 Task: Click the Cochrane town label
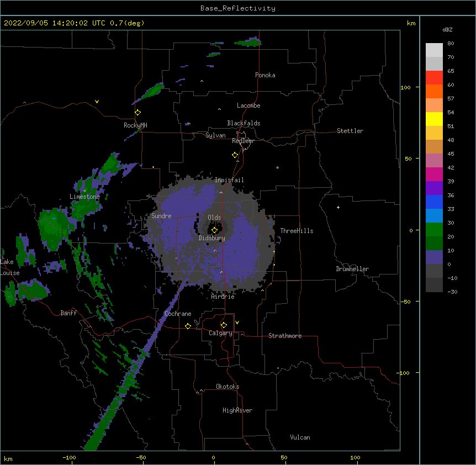pos(178,314)
